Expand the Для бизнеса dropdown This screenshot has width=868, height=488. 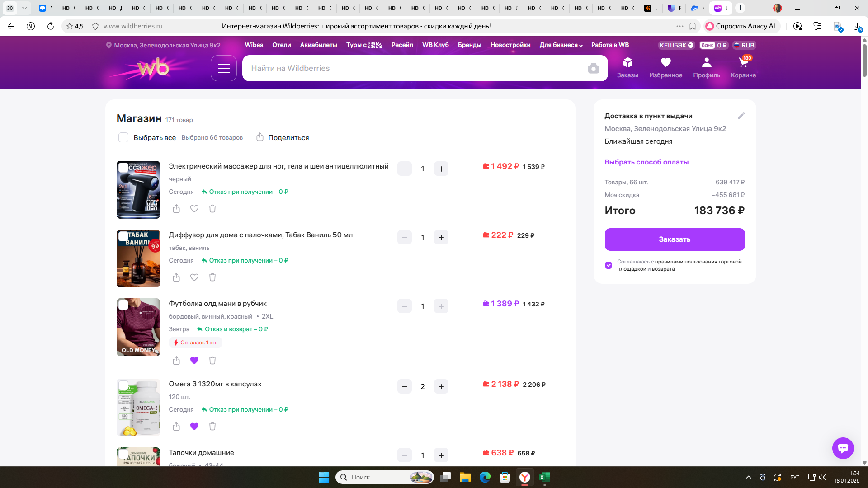561,45
